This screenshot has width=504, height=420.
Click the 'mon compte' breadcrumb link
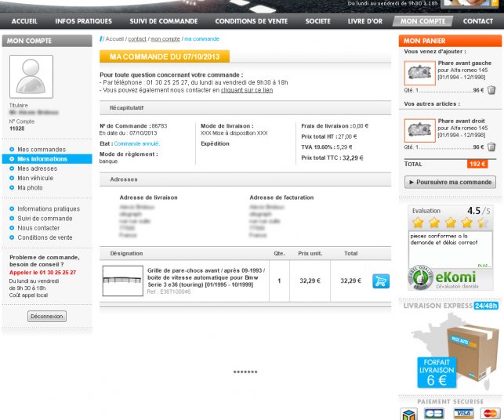click(165, 39)
